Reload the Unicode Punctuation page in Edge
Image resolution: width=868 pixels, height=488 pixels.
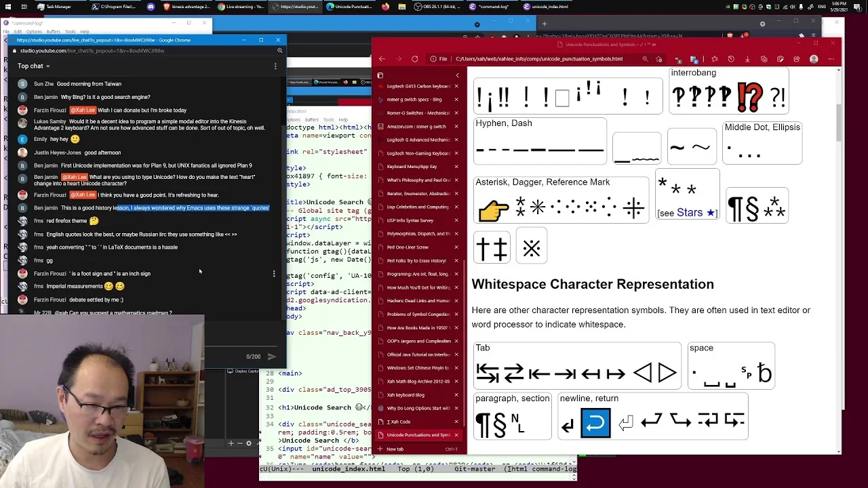(x=415, y=59)
